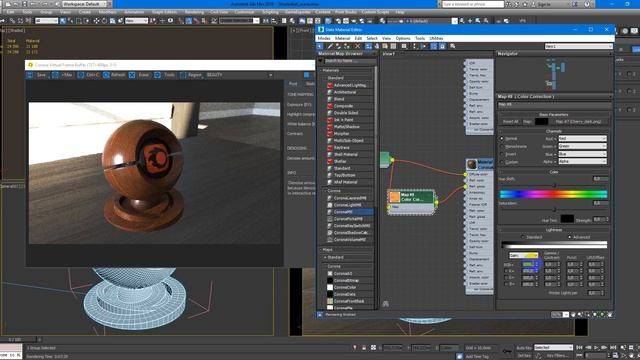
Task: Toggle the R checkbox in Lightness gain rows
Action: (x=507, y=271)
